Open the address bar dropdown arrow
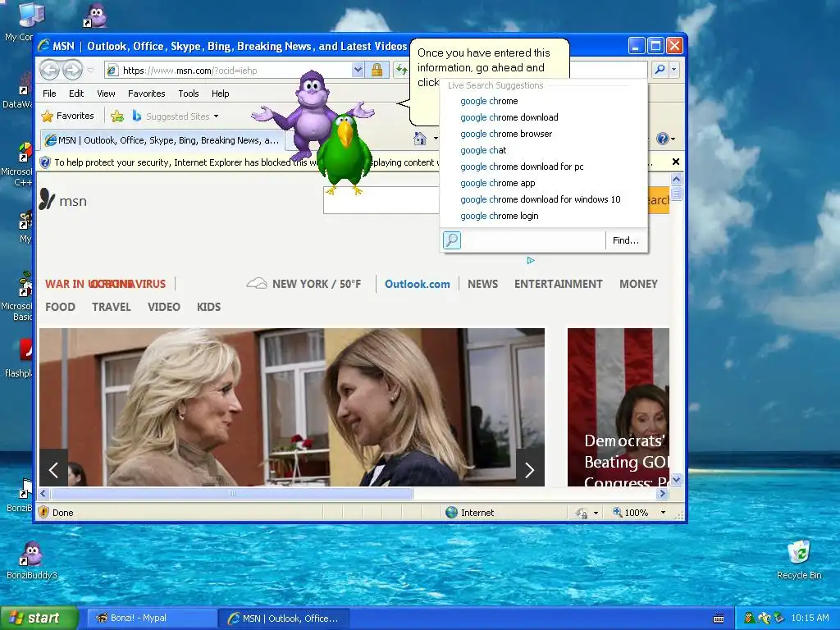 coord(358,70)
